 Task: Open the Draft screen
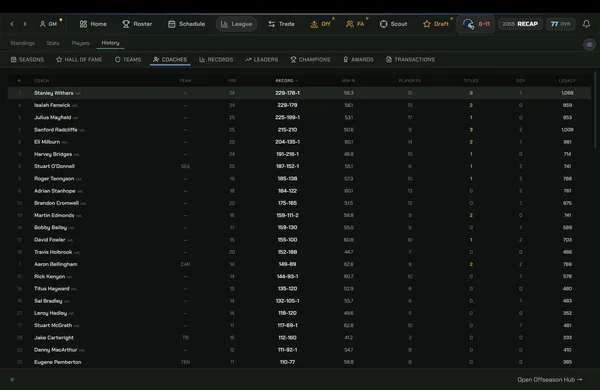click(436, 24)
